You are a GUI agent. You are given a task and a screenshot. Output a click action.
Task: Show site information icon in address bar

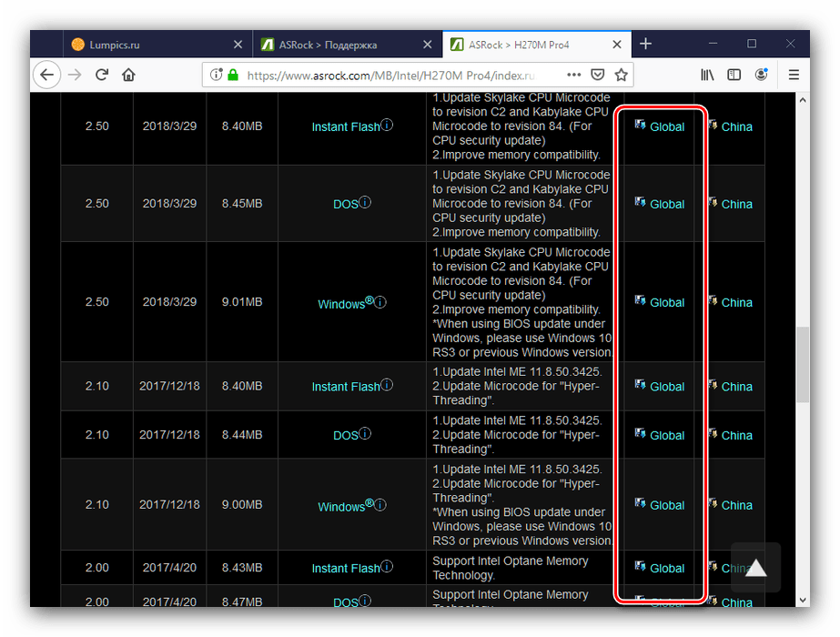[216, 75]
